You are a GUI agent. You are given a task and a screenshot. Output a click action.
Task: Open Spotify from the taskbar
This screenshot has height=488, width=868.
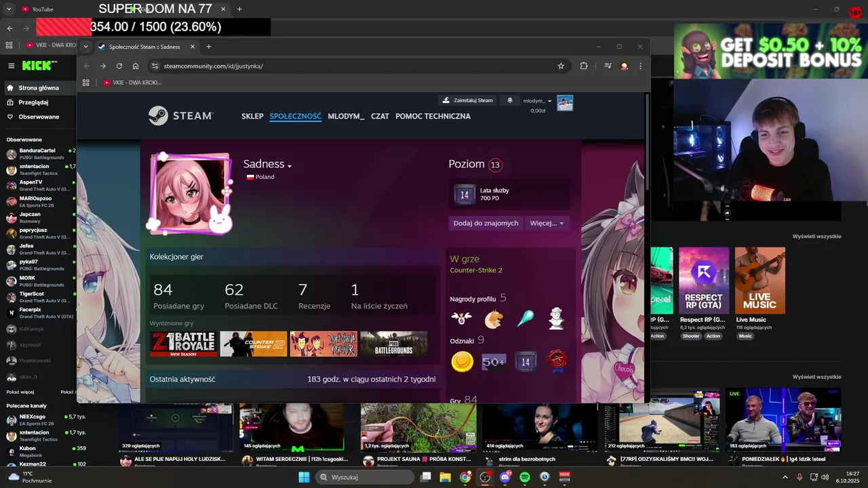pyautogui.click(x=524, y=477)
